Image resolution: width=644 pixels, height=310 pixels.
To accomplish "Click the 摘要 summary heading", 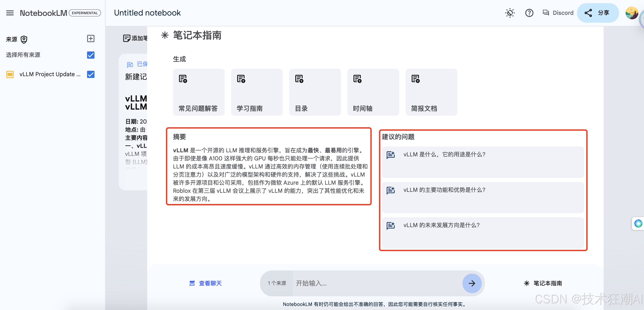I will point(180,137).
